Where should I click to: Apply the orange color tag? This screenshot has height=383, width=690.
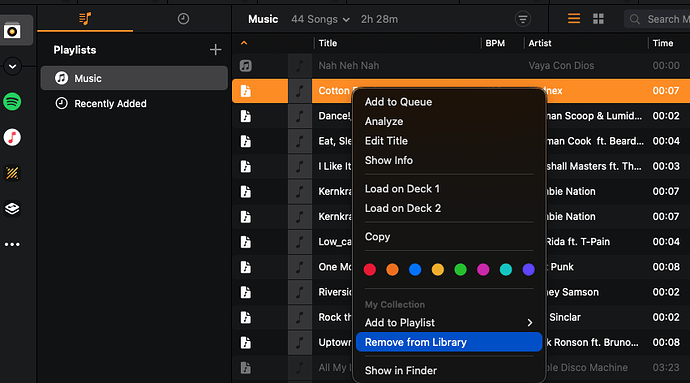click(x=393, y=269)
